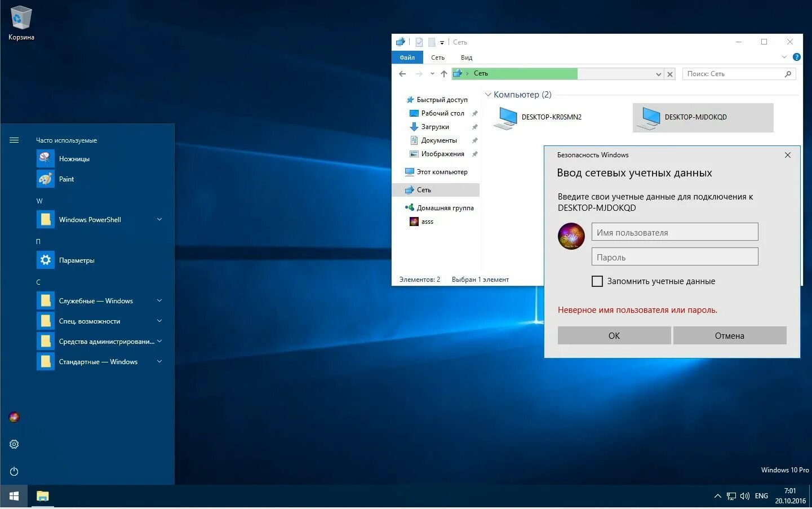Open the volume tray icon
812x509 pixels.
pyautogui.click(x=745, y=496)
